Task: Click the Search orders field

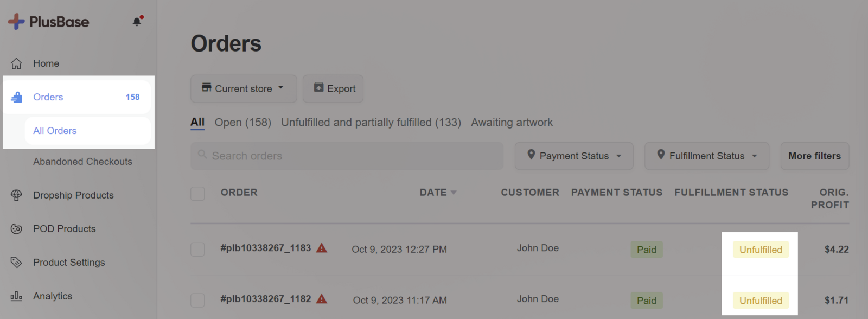Action: [x=347, y=156]
